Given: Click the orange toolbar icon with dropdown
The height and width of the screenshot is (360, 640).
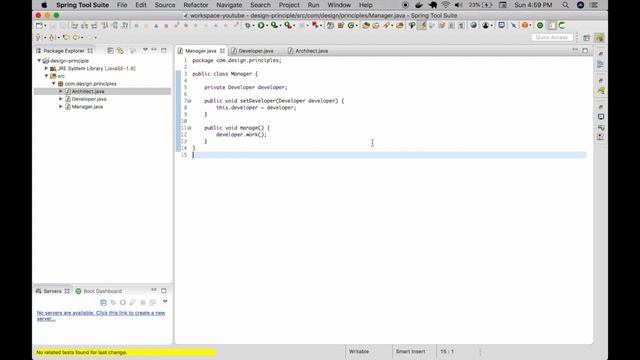Looking at the screenshot, I should [525, 25].
